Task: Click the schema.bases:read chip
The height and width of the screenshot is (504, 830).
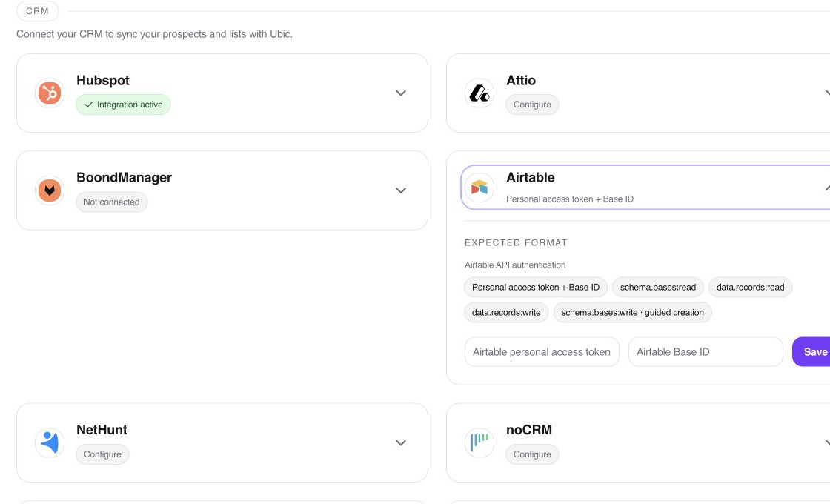Action: [658, 288]
